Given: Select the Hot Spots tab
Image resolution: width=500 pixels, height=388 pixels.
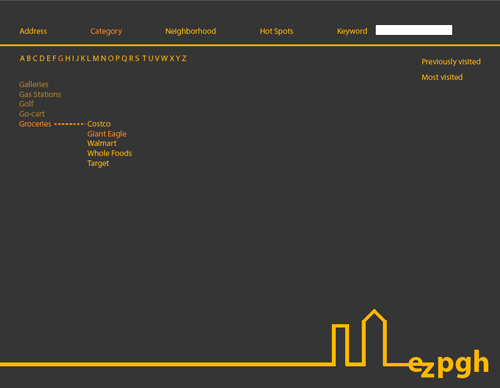Looking at the screenshot, I should pos(276,31).
